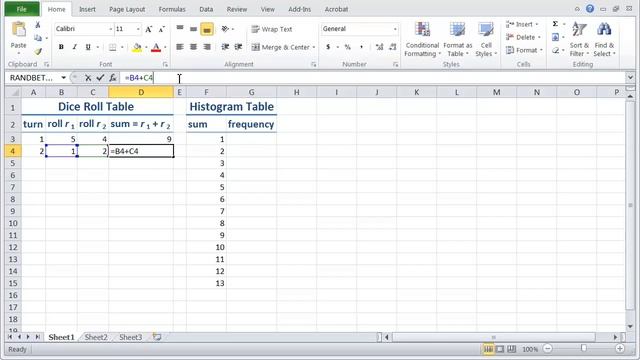Confirm formula entry with the checkmark
This screenshot has height=360, width=640.
(100, 78)
